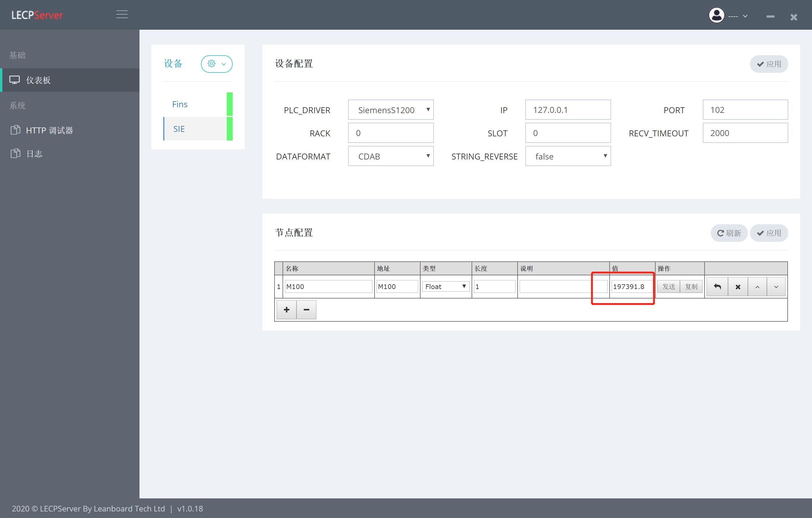Click the device settings gear icon
Image resolution: width=812 pixels, height=518 pixels.
coord(211,64)
